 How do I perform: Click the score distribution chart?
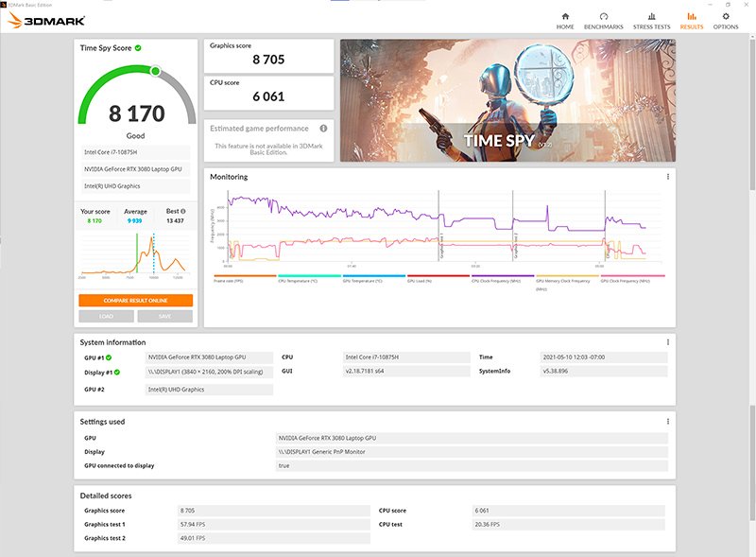click(x=133, y=256)
